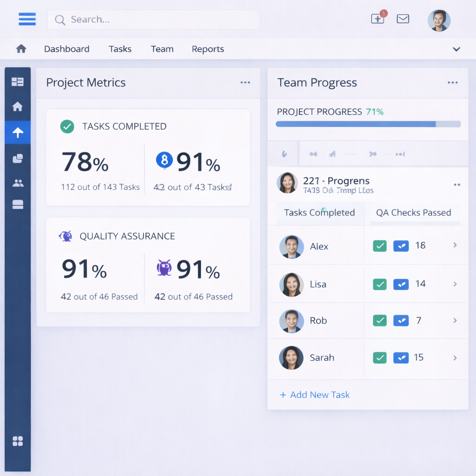Open Project Metrics three-dot options menu
The width and height of the screenshot is (476, 476).
(245, 83)
